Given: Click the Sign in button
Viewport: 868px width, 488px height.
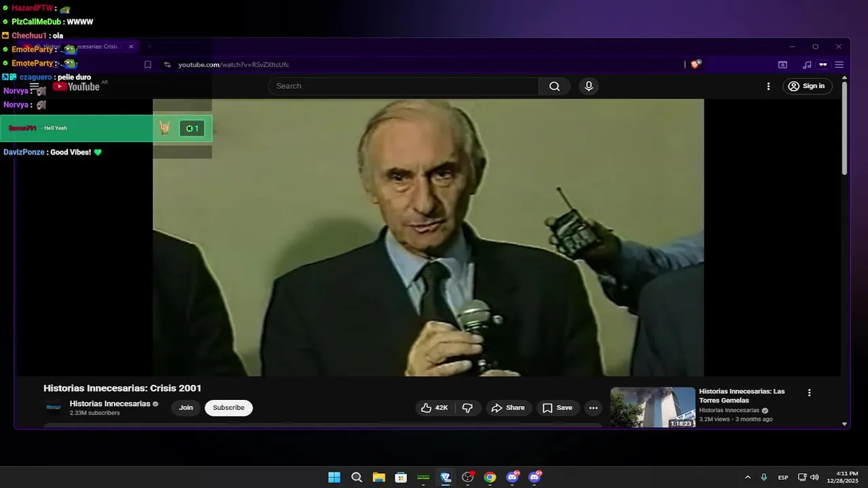Looking at the screenshot, I should pyautogui.click(x=807, y=86).
